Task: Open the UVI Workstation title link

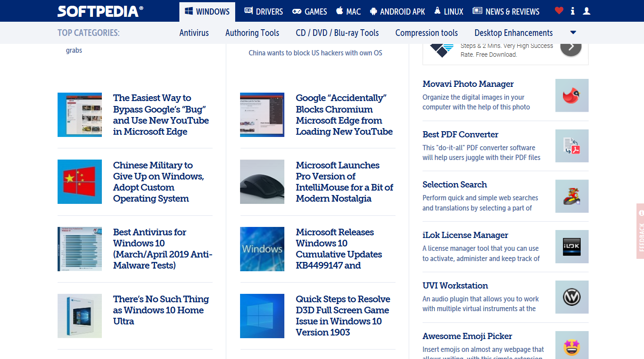Action: point(455,285)
